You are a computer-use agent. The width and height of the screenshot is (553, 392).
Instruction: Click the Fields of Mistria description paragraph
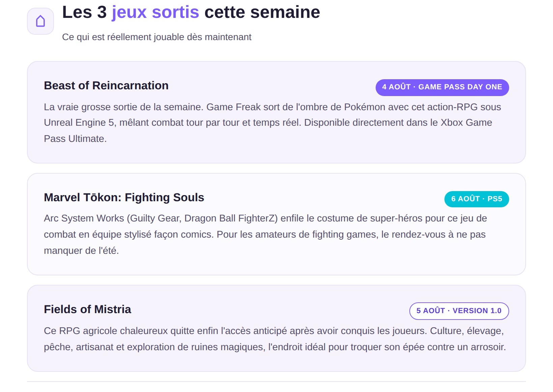[x=275, y=339]
